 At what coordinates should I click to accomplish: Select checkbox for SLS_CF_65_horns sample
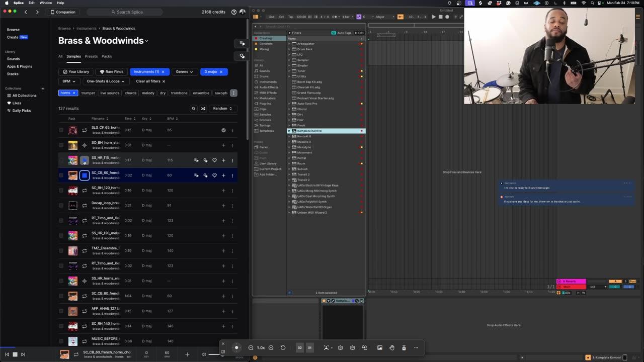[61, 130]
